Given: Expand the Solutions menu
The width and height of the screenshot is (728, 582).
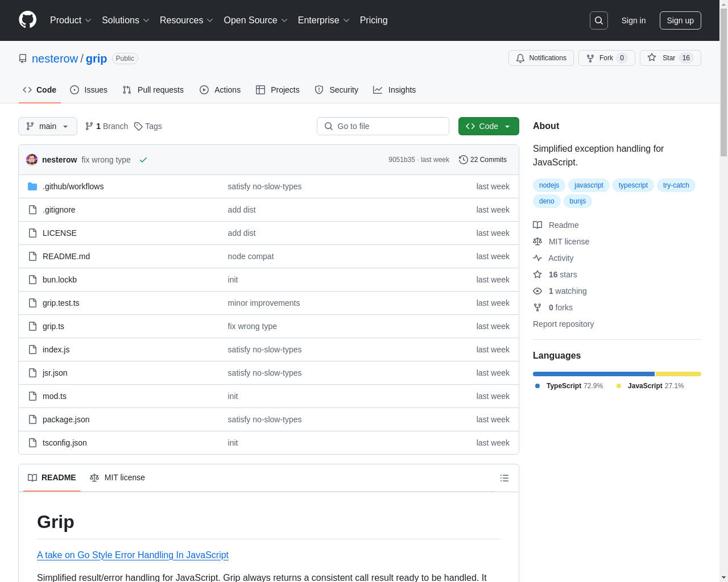Looking at the screenshot, I should [126, 20].
